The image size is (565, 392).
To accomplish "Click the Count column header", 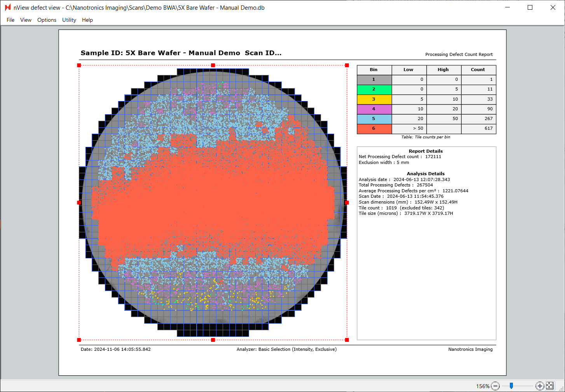I will 478,70.
